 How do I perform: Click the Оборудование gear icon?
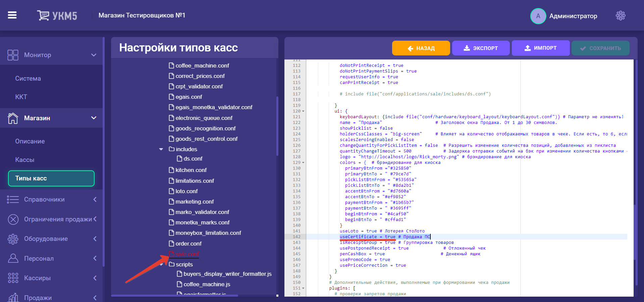[x=13, y=239]
